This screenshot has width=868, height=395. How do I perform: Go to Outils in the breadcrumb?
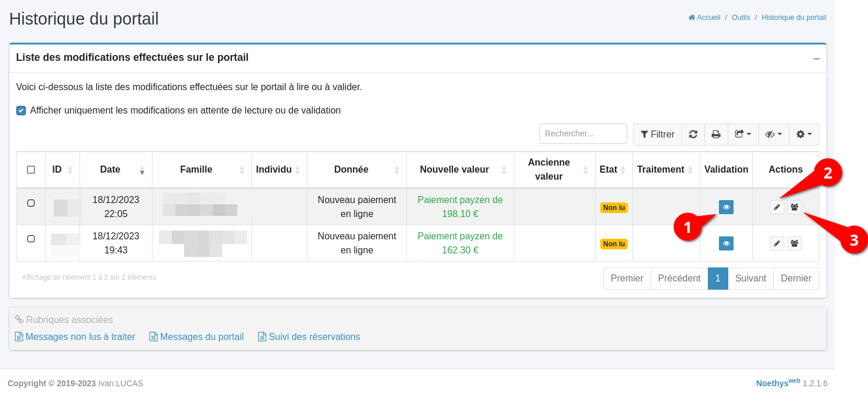click(741, 18)
